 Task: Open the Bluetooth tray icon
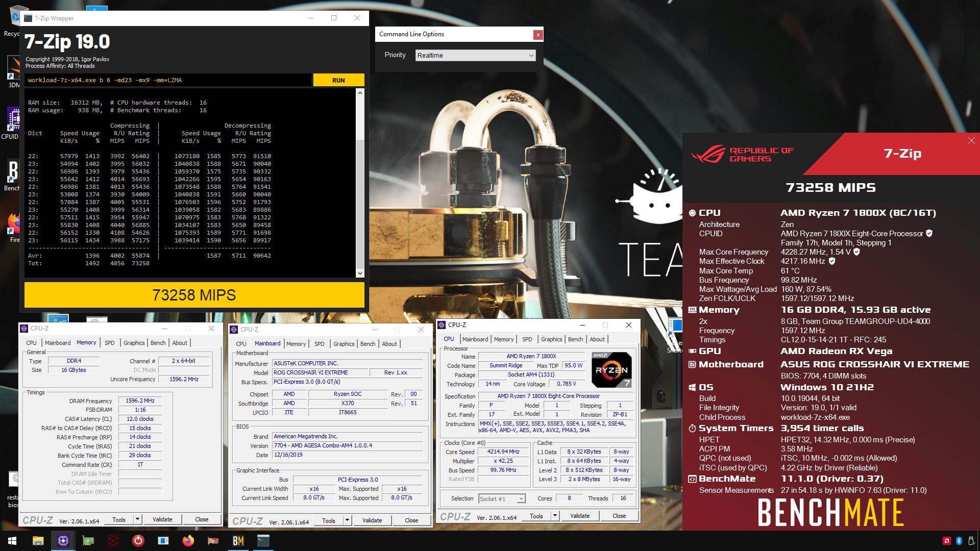click(x=959, y=541)
